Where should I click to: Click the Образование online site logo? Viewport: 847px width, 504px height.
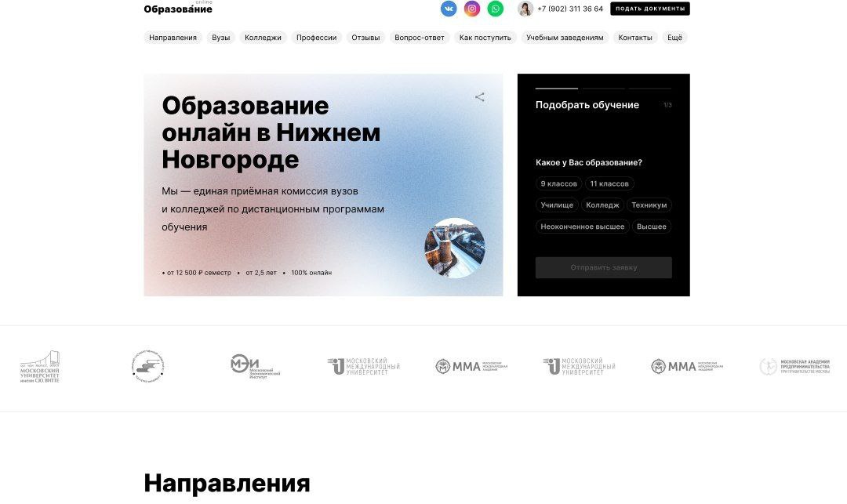pos(178,8)
